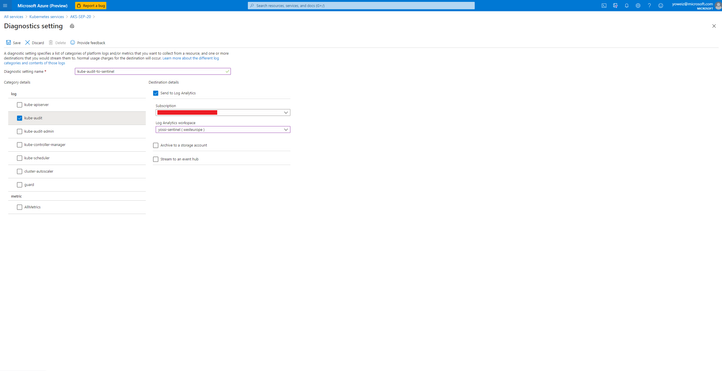
Task: Uncheck the kube-audit log checkbox
Action: coord(19,118)
